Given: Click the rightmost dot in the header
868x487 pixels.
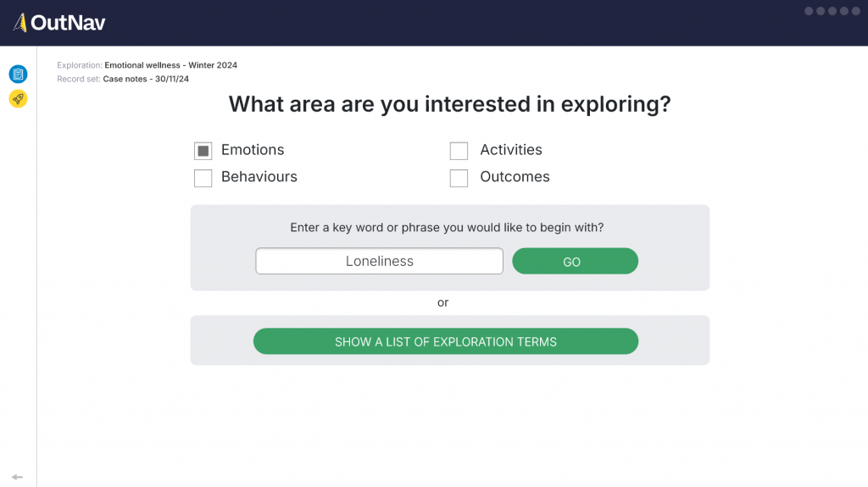Looking at the screenshot, I should tap(856, 11).
